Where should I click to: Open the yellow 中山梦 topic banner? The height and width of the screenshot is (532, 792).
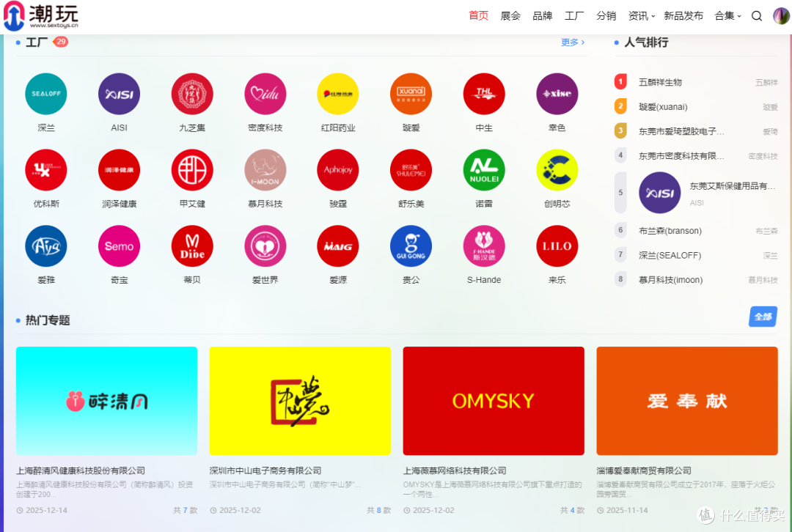300,401
